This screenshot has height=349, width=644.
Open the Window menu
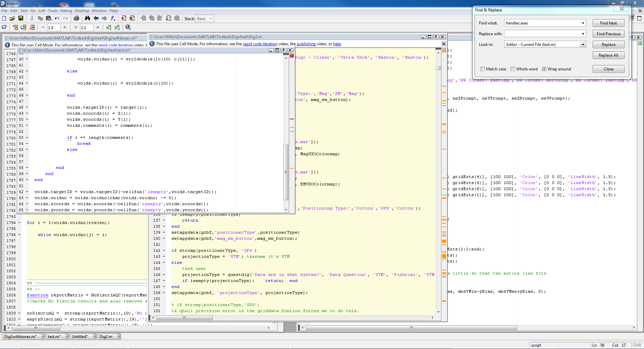[99, 11]
